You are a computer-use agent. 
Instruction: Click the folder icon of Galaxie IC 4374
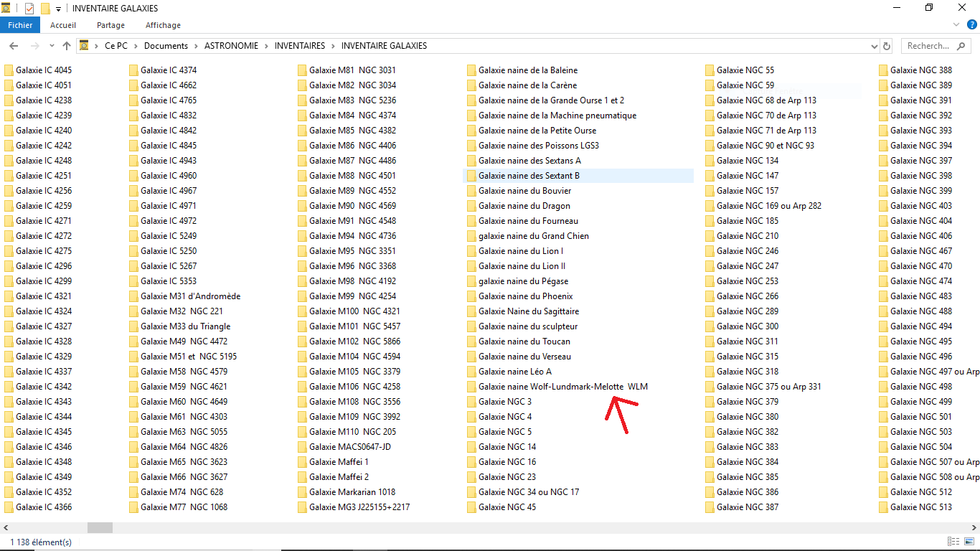coord(133,70)
